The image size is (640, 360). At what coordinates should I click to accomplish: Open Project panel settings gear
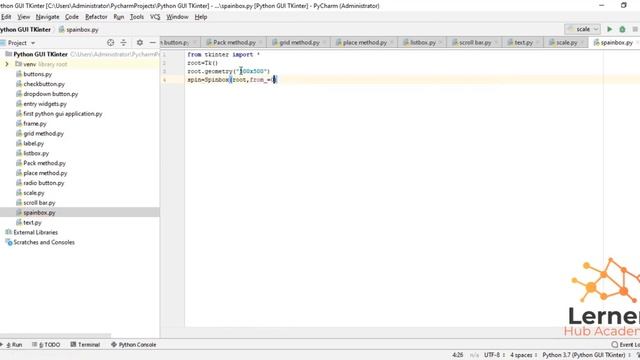140,42
